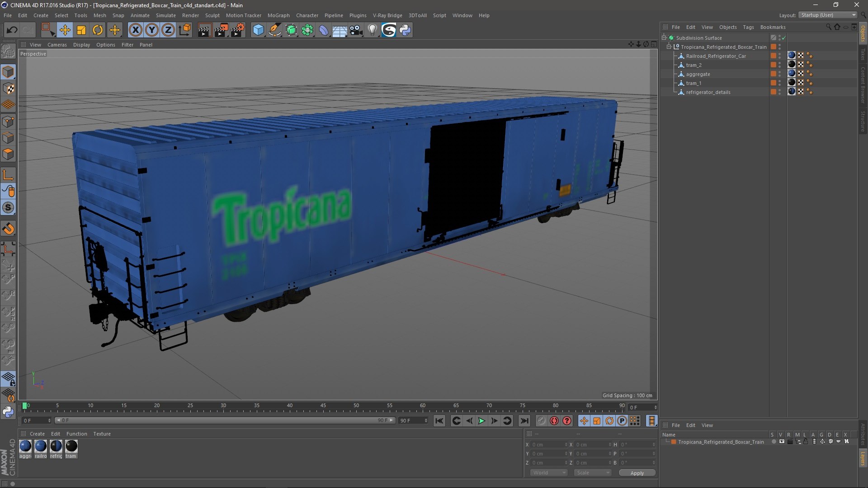Image resolution: width=868 pixels, height=488 pixels.
Task: Open World coordinate dropdown
Action: (549, 473)
